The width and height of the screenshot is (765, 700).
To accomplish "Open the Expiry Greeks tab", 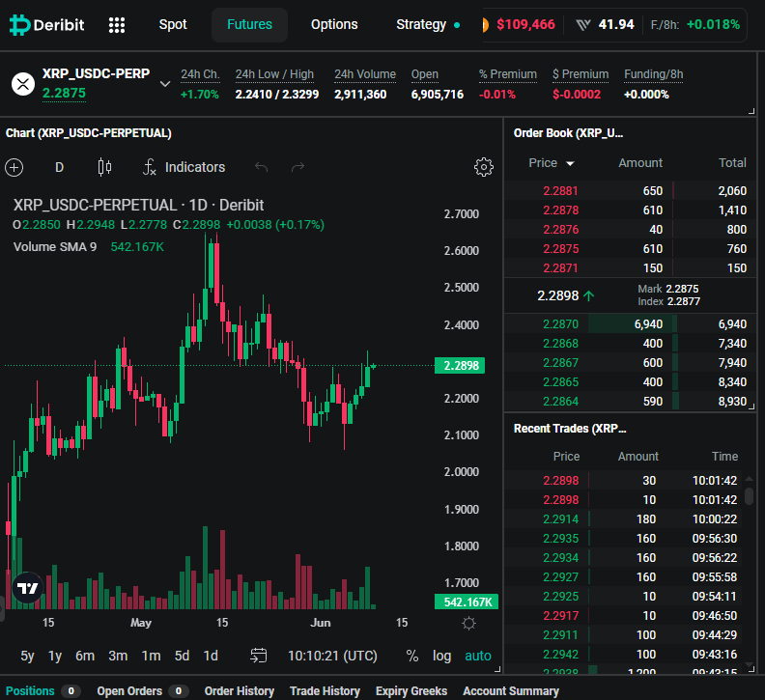I will click(411, 690).
